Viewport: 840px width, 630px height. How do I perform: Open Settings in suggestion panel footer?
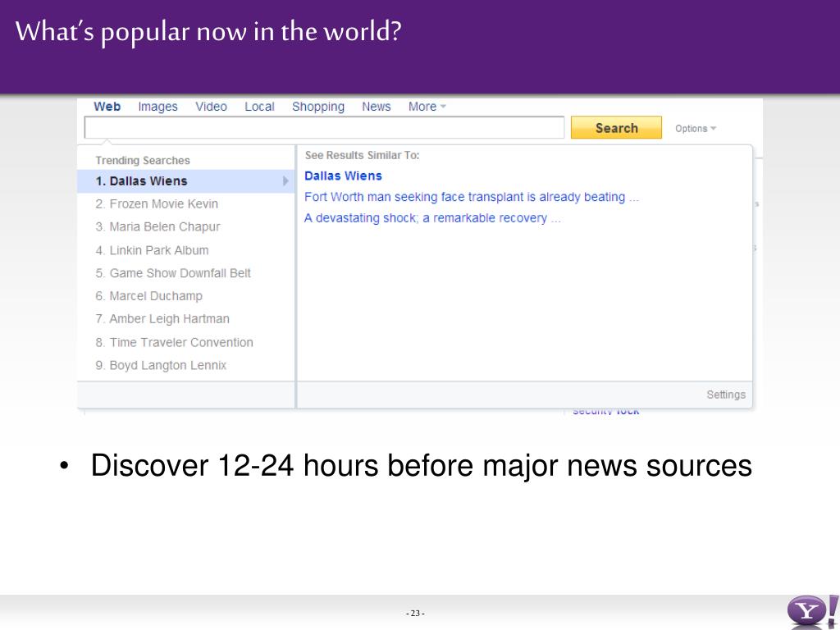726,395
